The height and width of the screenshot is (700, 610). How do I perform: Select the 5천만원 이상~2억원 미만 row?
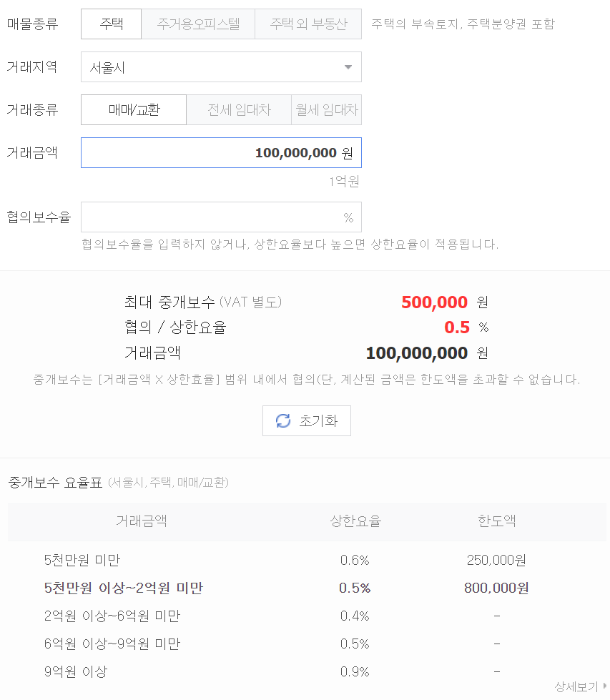(307, 588)
